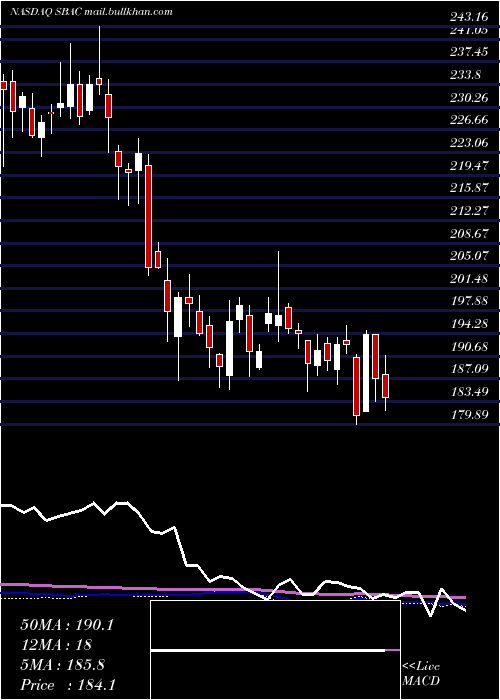Click the Live MACD label
This screenshot has width=500, height=700.
coord(421,673)
